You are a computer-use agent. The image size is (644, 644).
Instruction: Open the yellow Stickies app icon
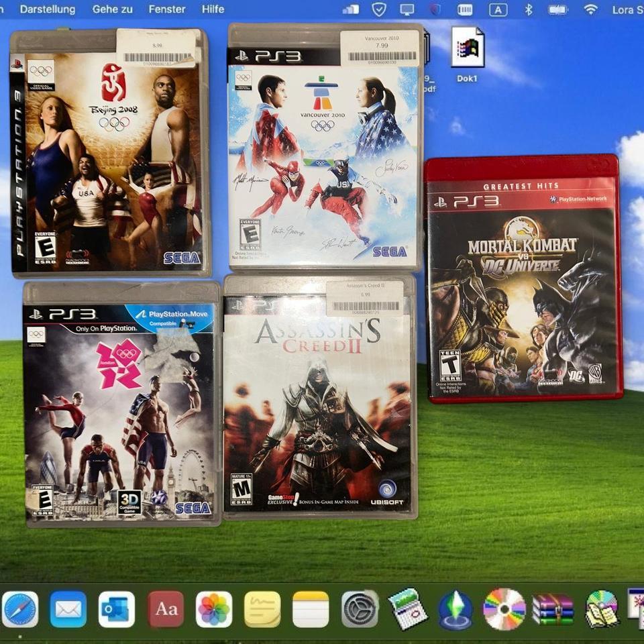(262, 610)
